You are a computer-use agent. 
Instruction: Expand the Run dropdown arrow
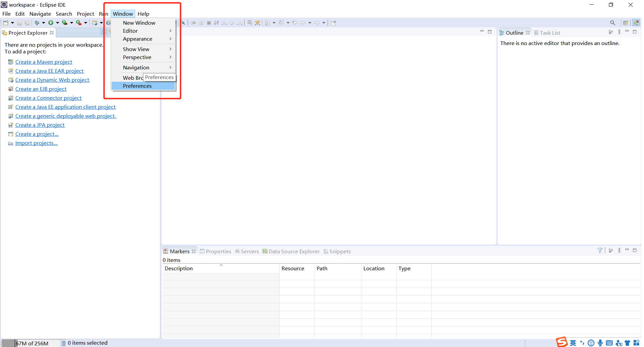click(x=57, y=23)
